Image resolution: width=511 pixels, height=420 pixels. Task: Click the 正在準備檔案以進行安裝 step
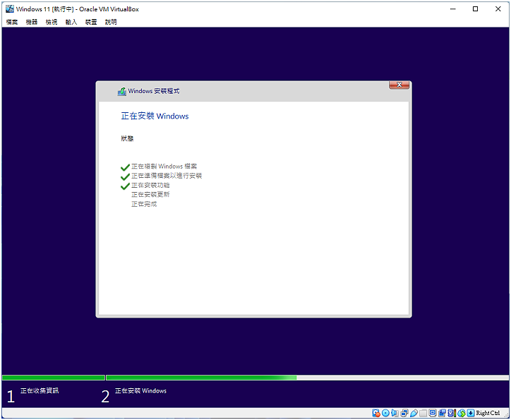[167, 176]
